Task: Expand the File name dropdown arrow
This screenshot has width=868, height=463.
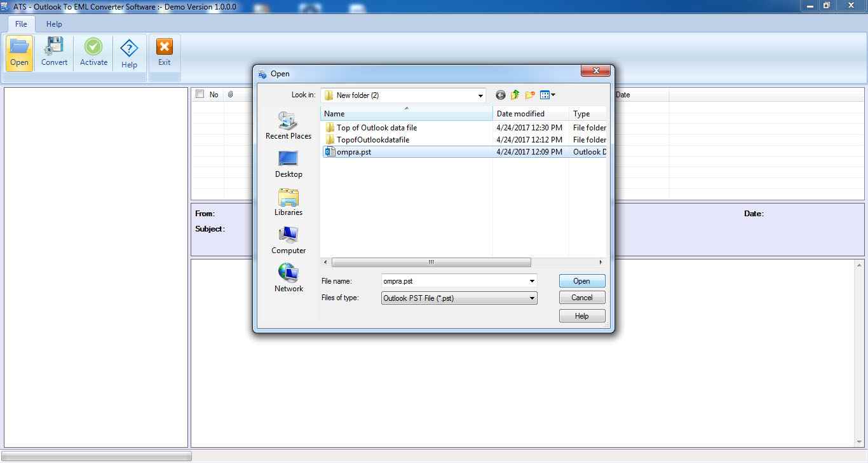Action: pos(532,281)
